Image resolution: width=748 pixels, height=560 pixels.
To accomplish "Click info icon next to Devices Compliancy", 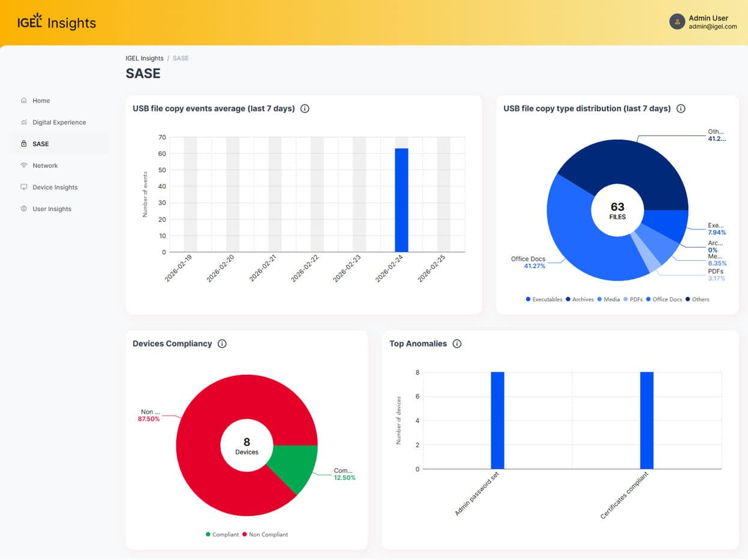I will coord(222,344).
